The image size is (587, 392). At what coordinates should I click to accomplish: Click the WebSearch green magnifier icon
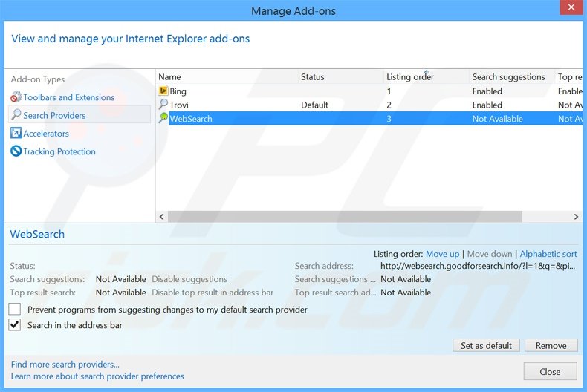click(163, 118)
